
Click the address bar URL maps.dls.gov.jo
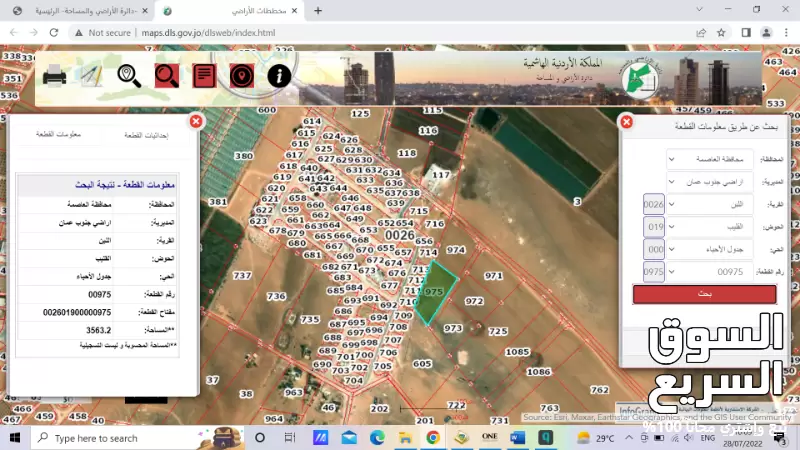pos(208,33)
